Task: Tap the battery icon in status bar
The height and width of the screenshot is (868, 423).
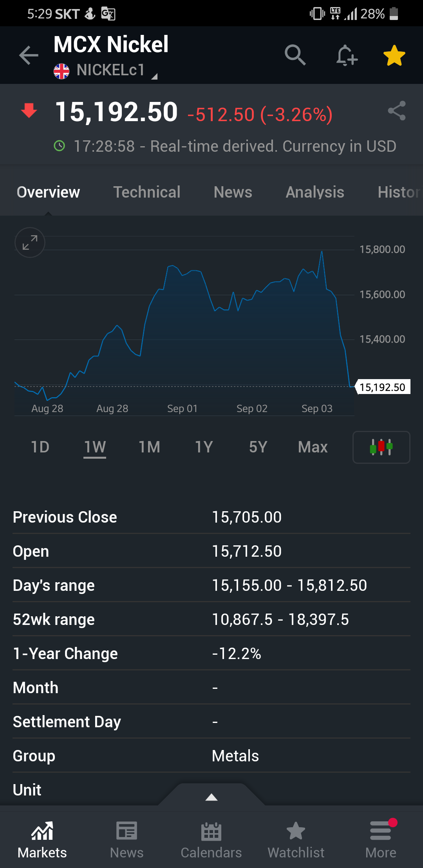Action: click(394, 14)
